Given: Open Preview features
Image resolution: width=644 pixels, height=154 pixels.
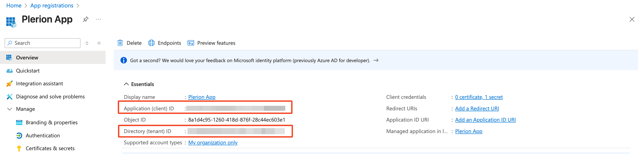Looking at the screenshot, I should click(211, 43).
